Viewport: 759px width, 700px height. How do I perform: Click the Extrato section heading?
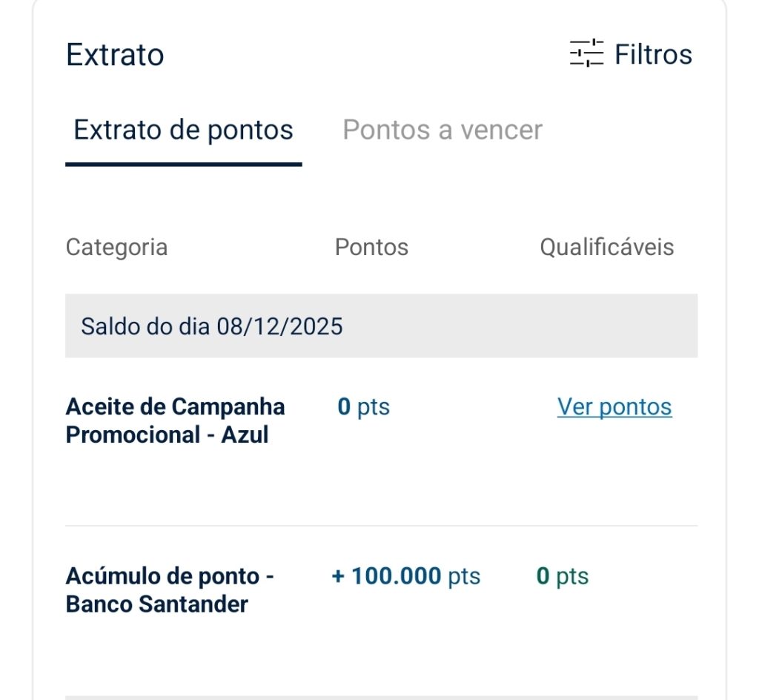click(x=115, y=55)
